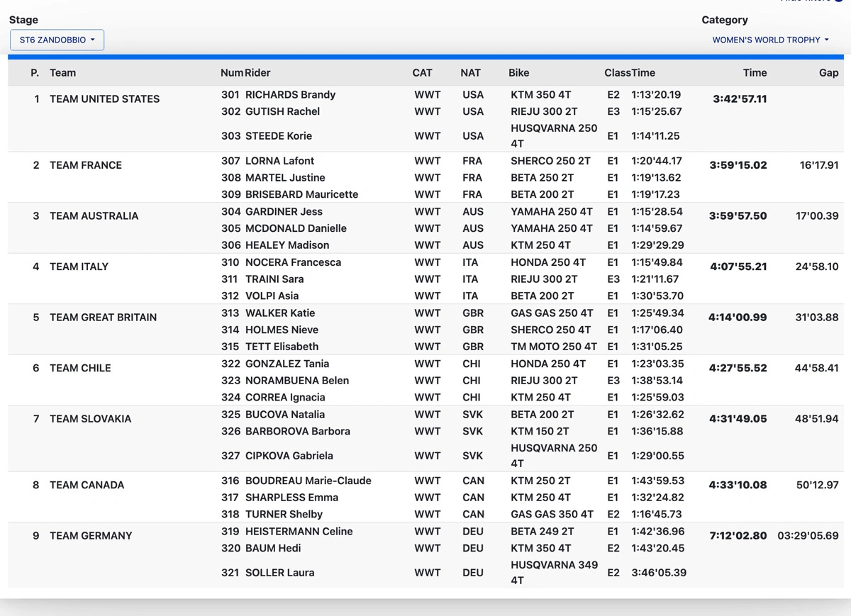The width and height of the screenshot is (851, 616).
Task: Click the gap value 16'17.91
Action: click(819, 165)
